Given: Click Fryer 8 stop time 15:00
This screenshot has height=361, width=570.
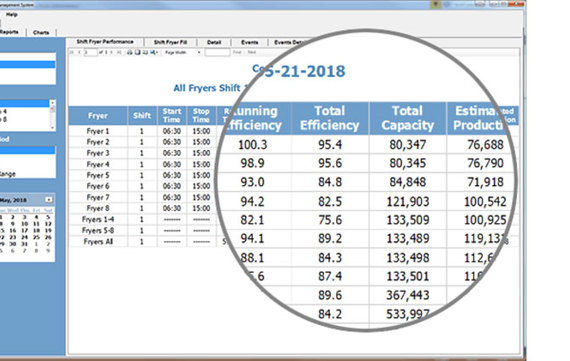Looking at the screenshot, I should click(201, 208).
